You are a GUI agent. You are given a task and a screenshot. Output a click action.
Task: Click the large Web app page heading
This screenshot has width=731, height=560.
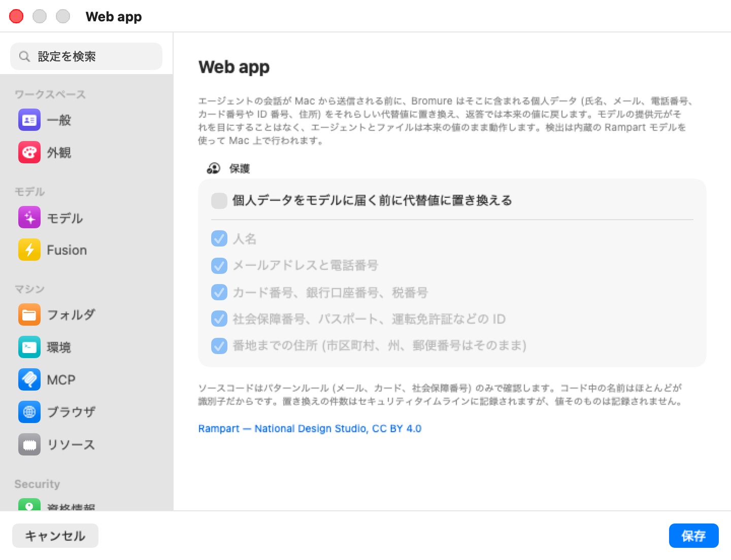[234, 67]
